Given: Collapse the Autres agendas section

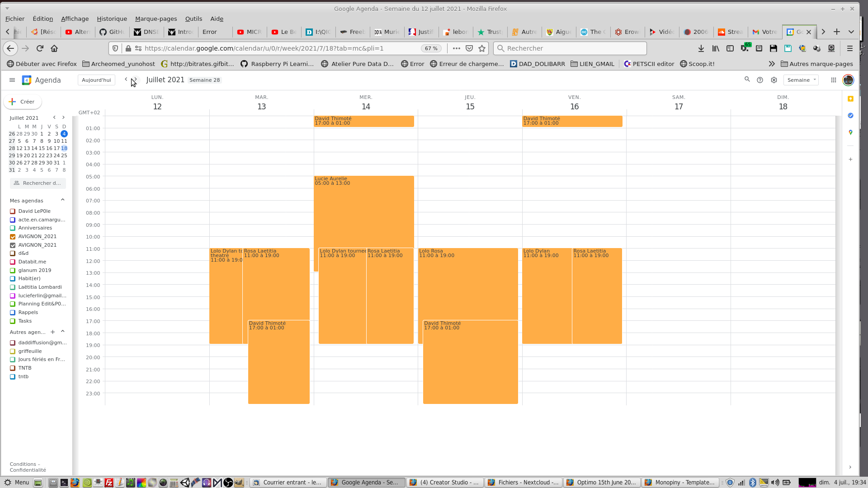Looking at the screenshot, I should click(63, 332).
